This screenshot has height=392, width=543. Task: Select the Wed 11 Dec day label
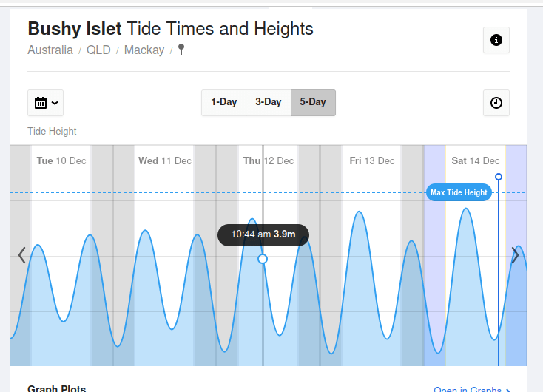164,160
